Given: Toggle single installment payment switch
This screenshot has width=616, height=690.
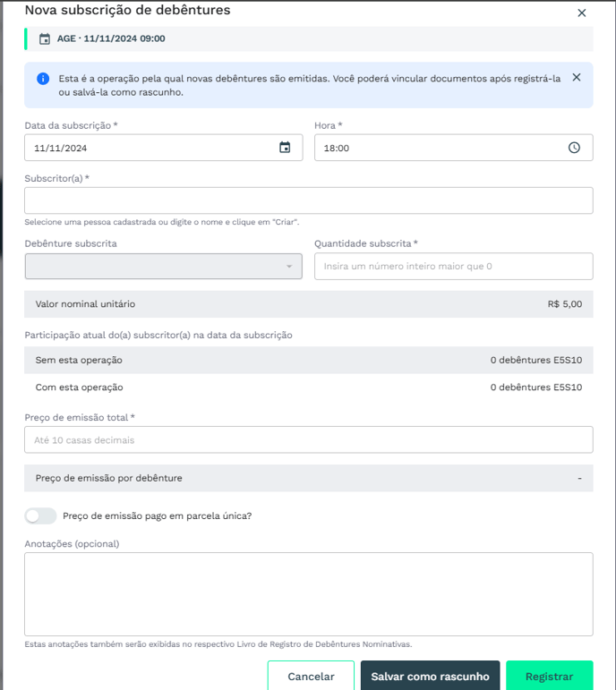Looking at the screenshot, I should click(x=40, y=515).
